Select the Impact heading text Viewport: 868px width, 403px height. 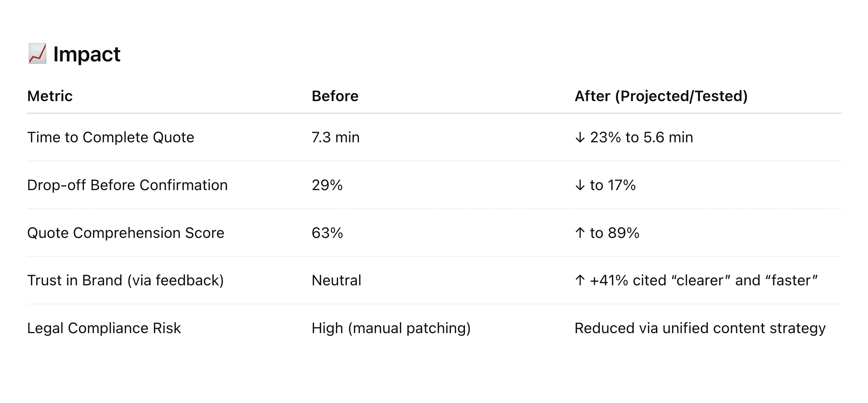[x=87, y=54]
